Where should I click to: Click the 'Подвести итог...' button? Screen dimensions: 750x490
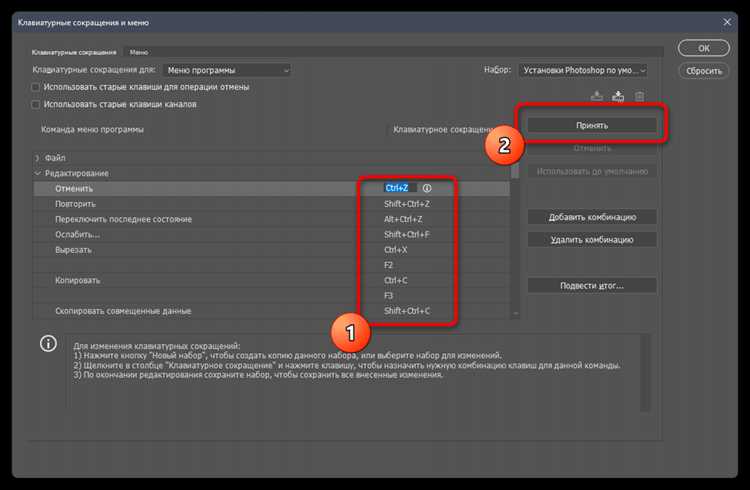(x=592, y=286)
